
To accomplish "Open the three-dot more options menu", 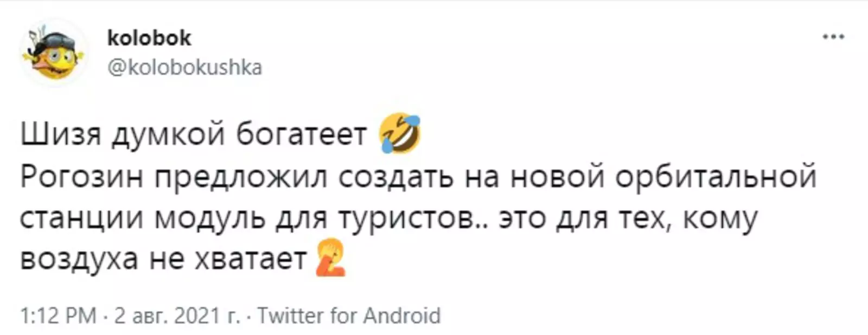I will [x=833, y=37].
